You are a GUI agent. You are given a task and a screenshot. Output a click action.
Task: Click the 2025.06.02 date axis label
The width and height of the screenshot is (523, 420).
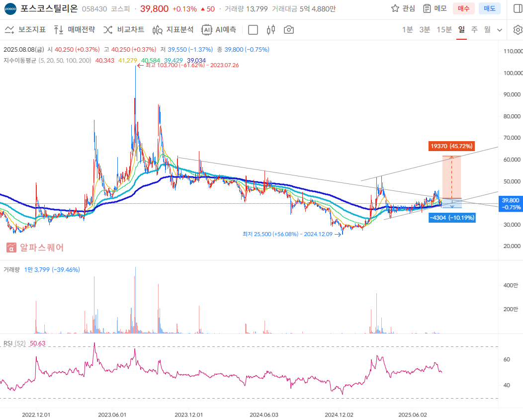pos(413,415)
